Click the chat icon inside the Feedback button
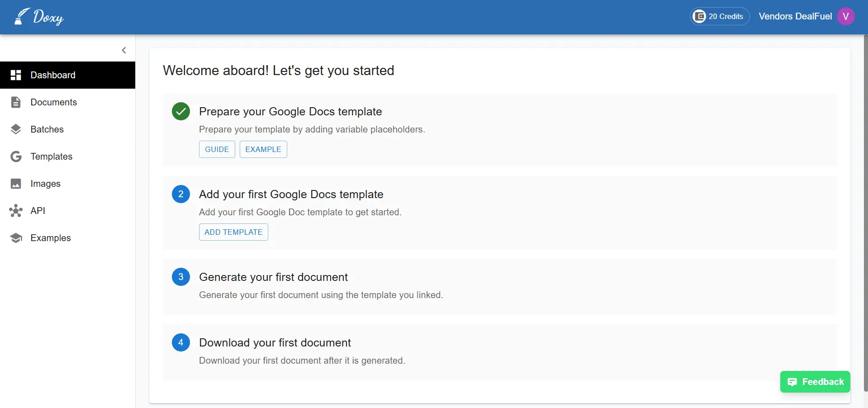This screenshot has height=408, width=868. (793, 382)
